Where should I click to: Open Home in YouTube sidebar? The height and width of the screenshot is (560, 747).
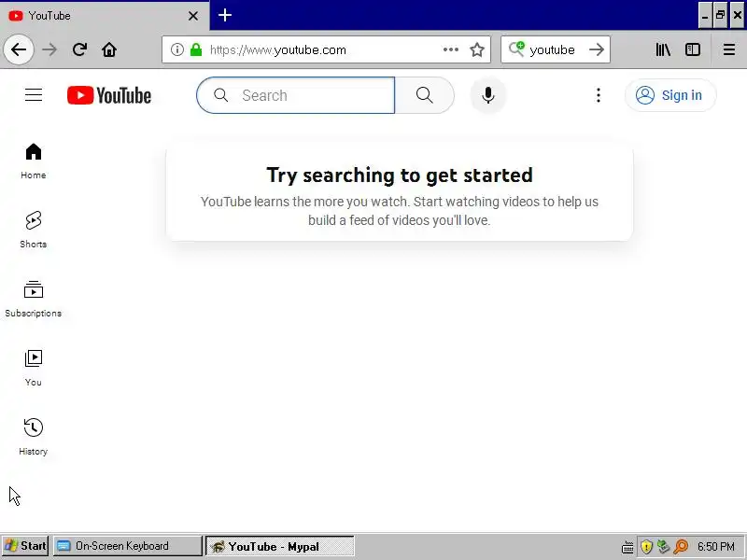coord(34,161)
